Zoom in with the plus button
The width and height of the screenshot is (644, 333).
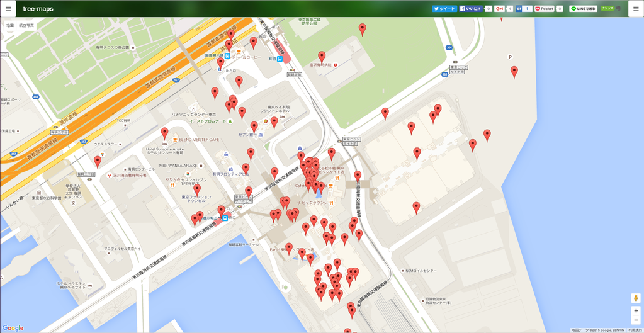(636, 311)
